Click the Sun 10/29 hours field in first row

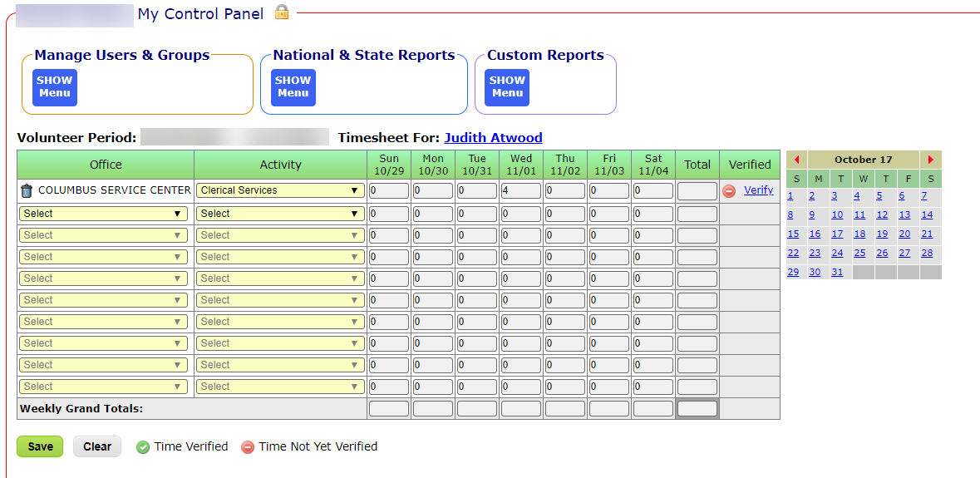[389, 191]
